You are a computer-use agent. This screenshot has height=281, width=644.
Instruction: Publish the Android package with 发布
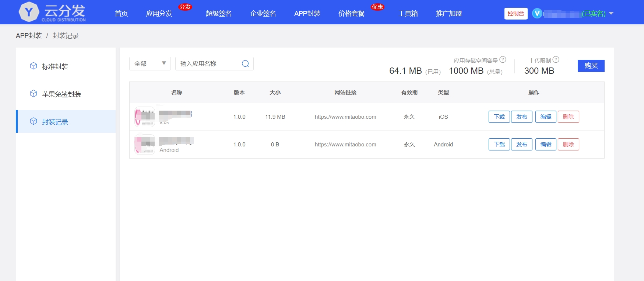point(521,145)
